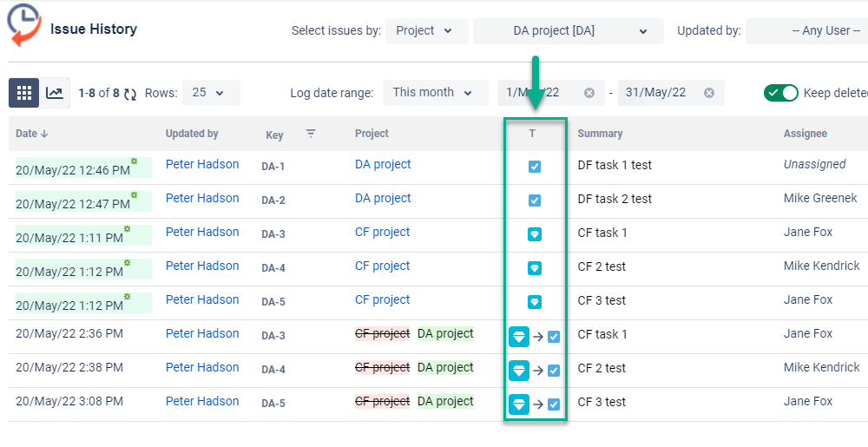The height and width of the screenshot is (447, 868).
Task: Clear the start date with its X icon
Action: [x=589, y=93]
